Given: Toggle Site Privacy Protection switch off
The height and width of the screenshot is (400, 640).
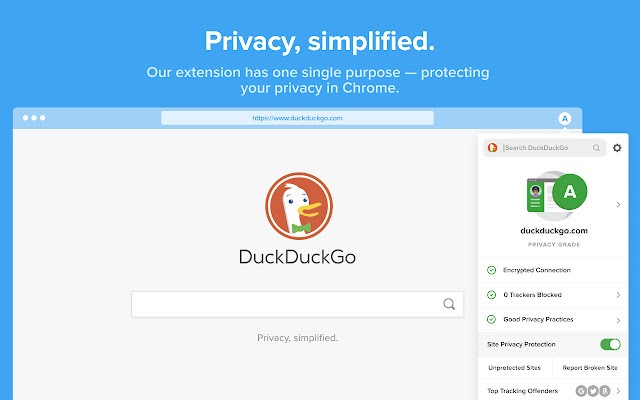Looking at the screenshot, I should [610, 344].
